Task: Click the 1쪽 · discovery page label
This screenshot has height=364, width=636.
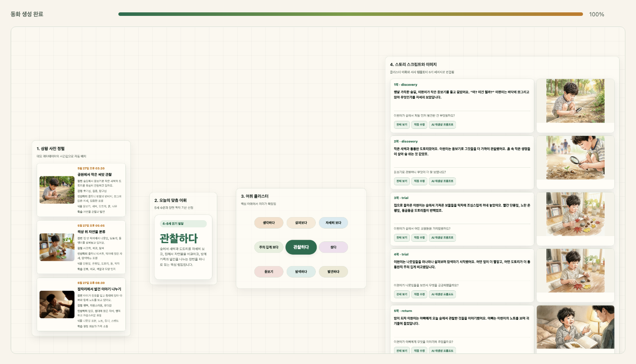Action: point(405,85)
